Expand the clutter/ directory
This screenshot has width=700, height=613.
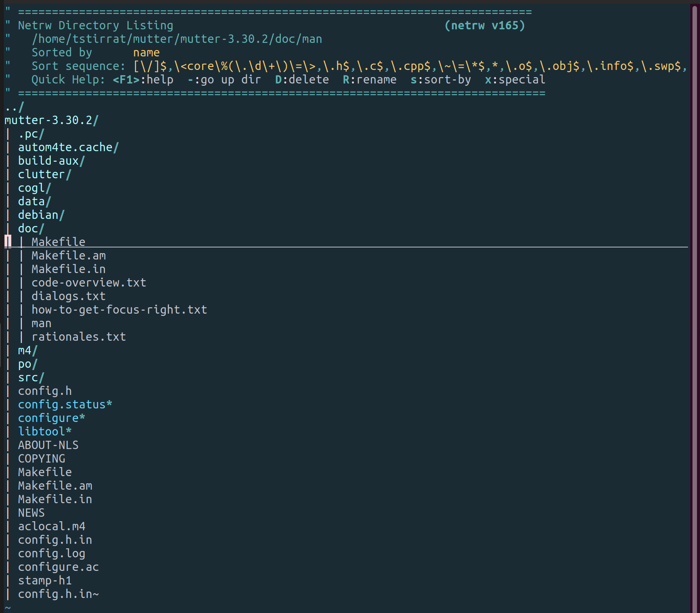(x=43, y=174)
